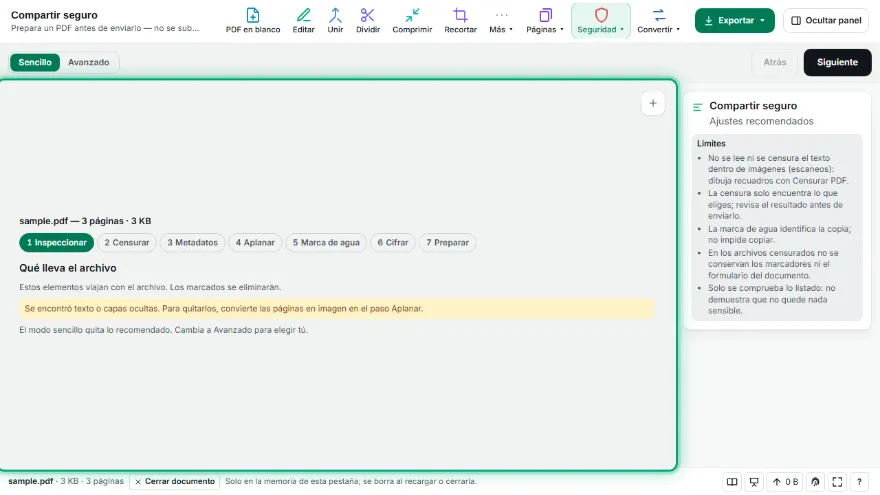The height and width of the screenshot is (495, 880).
Task: Toggle fullscreen mode icon
Action: [x=837, y=482]
